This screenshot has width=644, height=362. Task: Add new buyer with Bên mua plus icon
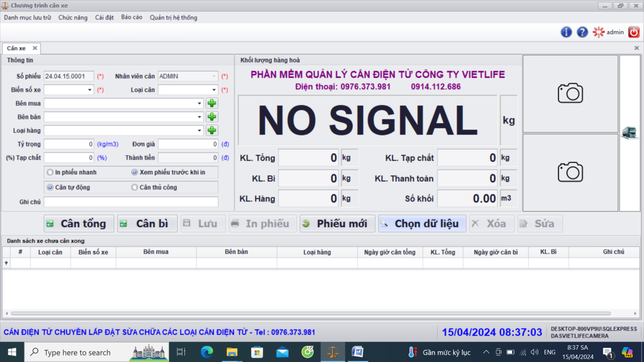(212, 103)
